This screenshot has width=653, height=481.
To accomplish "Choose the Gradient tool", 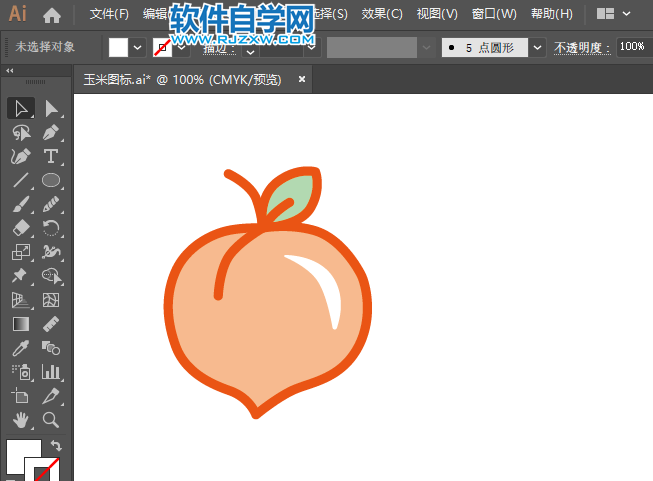I will pyautogui.click(x=21, y=324).
